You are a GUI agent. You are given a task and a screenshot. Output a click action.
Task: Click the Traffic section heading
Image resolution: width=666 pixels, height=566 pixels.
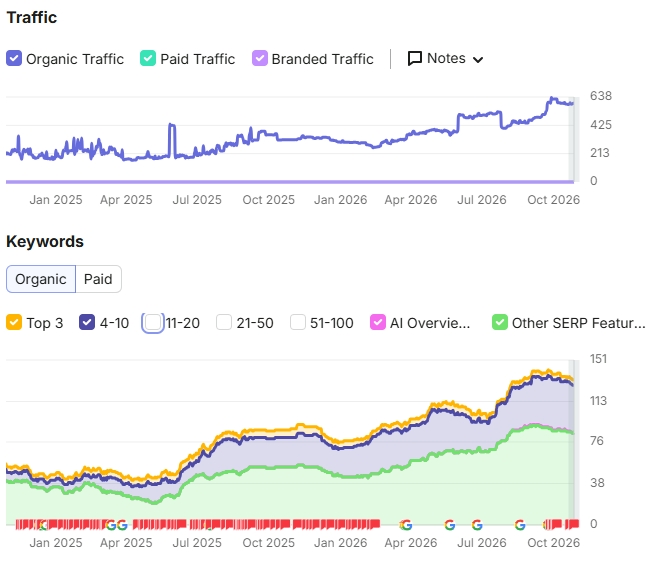pos(32,17)
